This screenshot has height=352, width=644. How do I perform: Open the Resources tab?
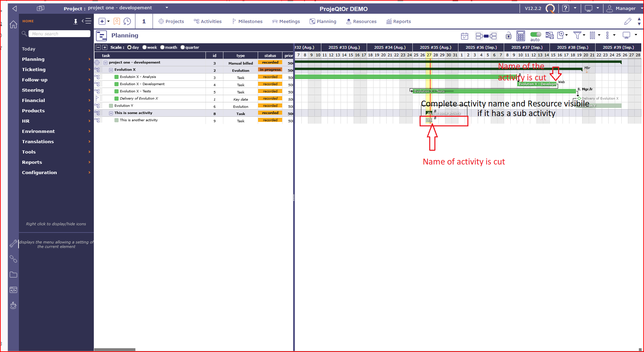pos(361,21)
